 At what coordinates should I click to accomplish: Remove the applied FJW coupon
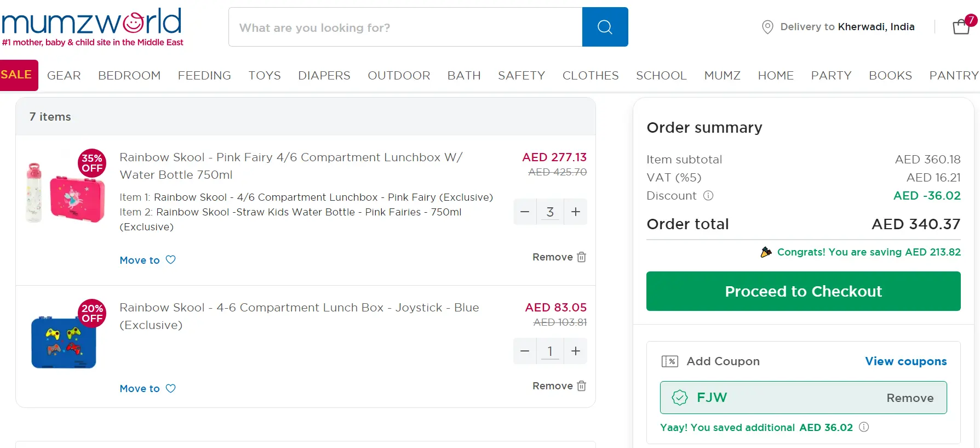coord(910,398)
